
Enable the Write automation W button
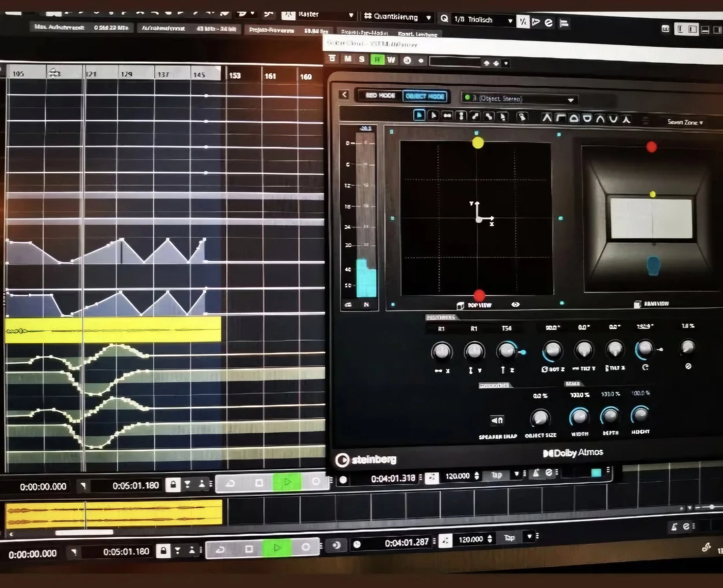(x=391, y=60)
